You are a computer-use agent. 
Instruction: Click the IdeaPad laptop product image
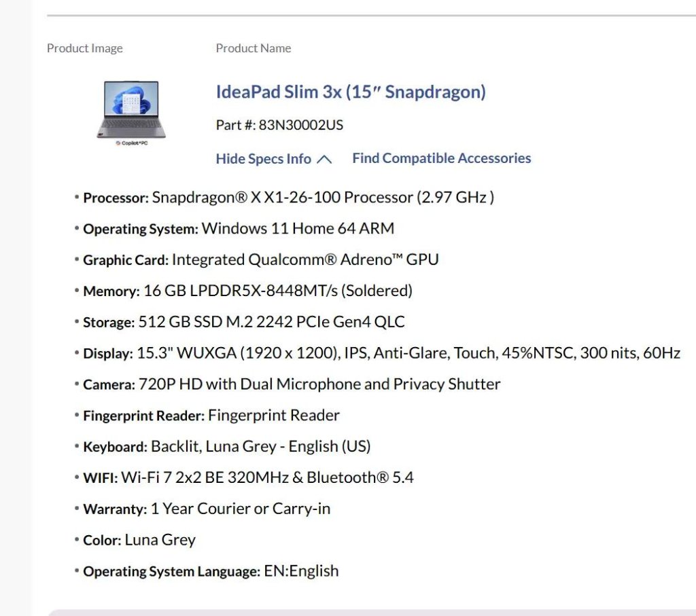click(x=130, y=112)
